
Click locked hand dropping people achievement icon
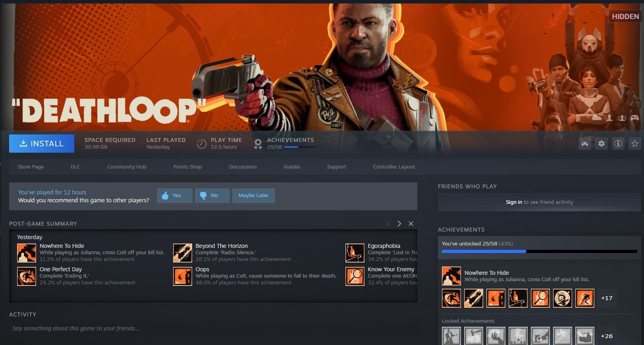pos(518,336)
